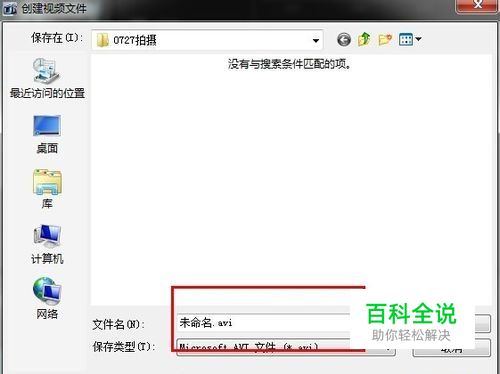Select Computer (计算机) in sidebar
Screen dimensions: 500x374
(47, 244)
